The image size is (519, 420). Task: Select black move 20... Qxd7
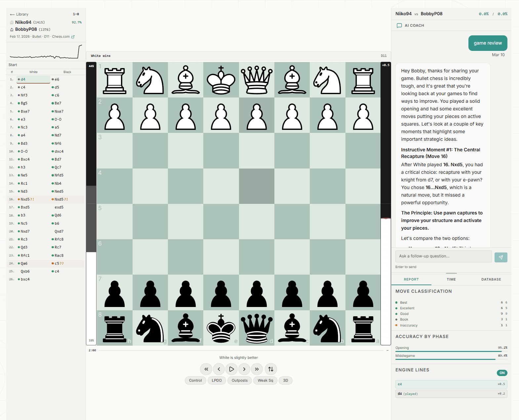(67, 231)
